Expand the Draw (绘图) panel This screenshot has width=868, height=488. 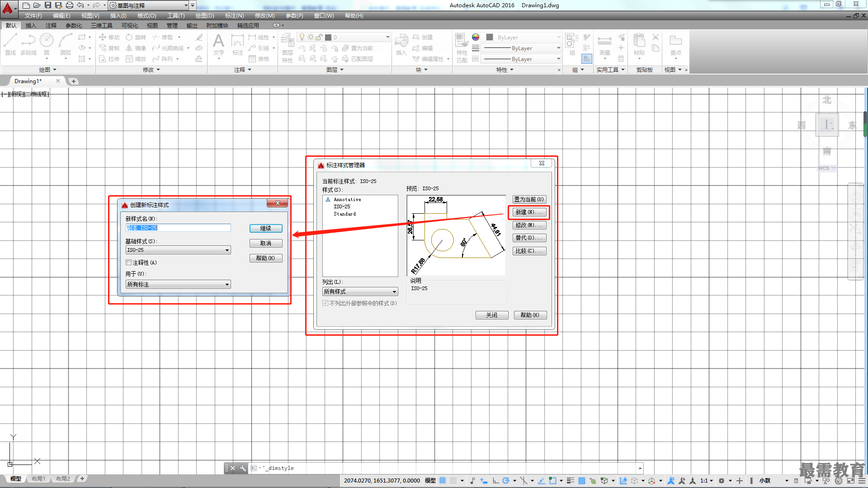(48, 70)
